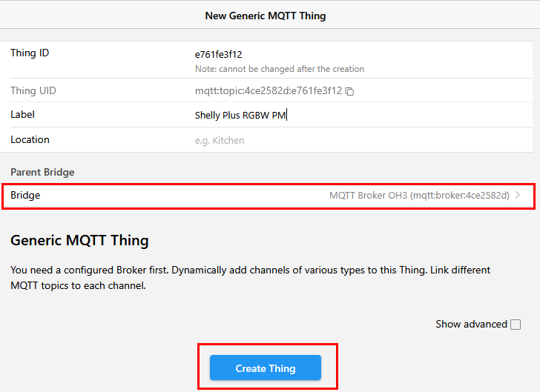This screenshot has width=540, height=392.
Task: Copy the Thing UID with the clipboard icon
Action: (x=349, y=92)
